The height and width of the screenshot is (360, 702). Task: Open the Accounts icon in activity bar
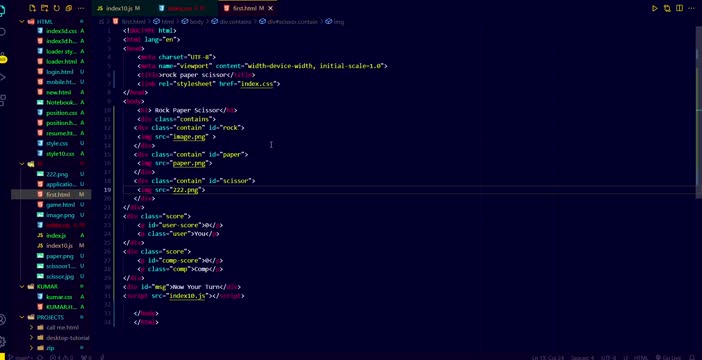[3, 320]
